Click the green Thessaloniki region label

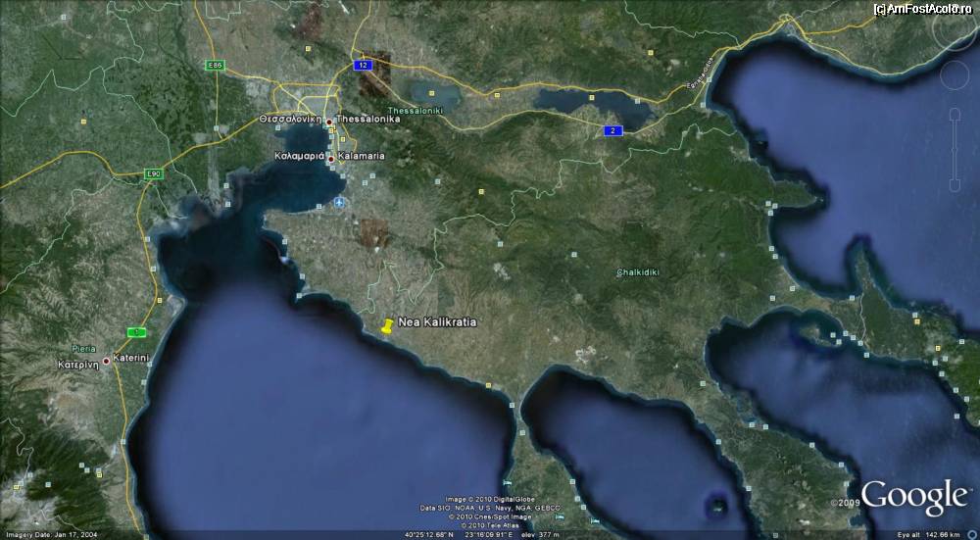416,111
